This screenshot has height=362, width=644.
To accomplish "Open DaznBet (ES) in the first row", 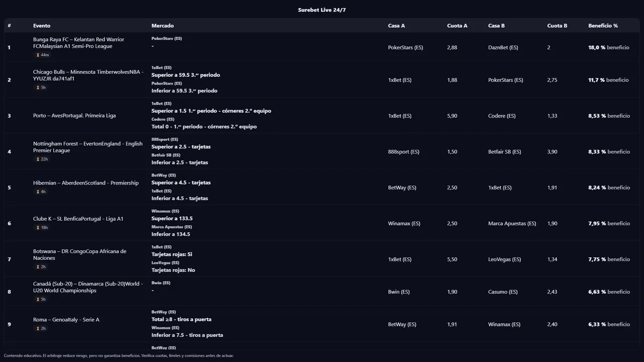I will click(x=503, y=48).
